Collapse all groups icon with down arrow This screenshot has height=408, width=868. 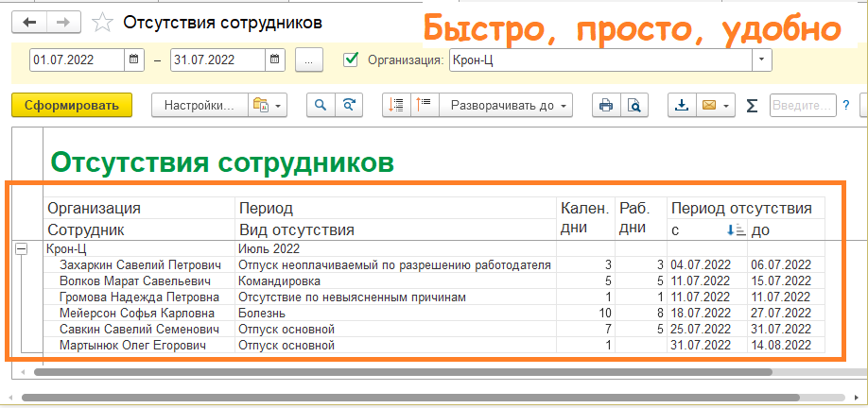coord(396,105)
